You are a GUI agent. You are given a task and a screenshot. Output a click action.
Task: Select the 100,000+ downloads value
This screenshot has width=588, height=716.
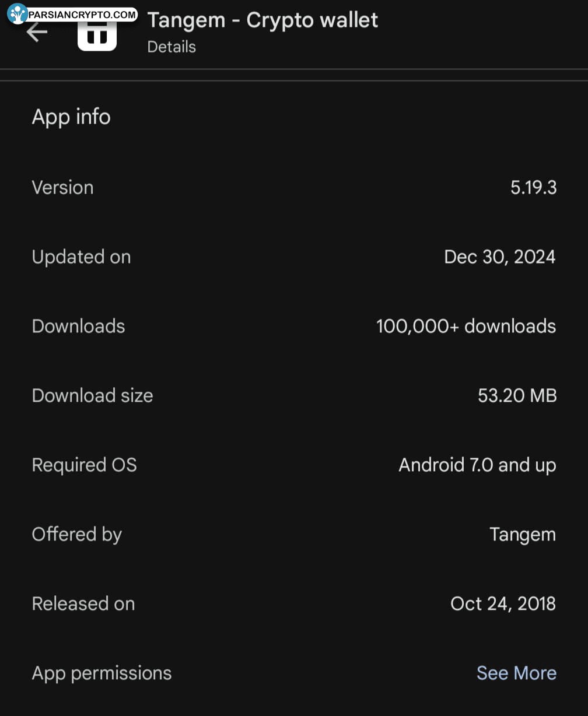[466, 326]
